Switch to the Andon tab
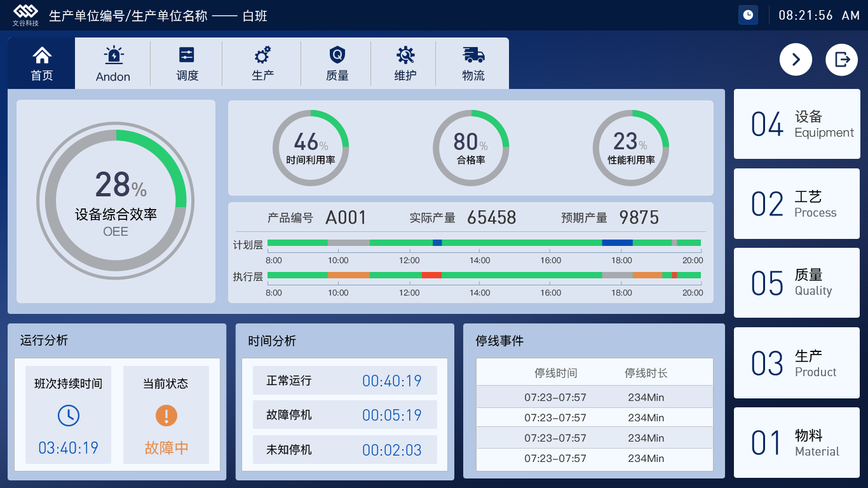This screenshot has height=488, width=868. [113, 64]
